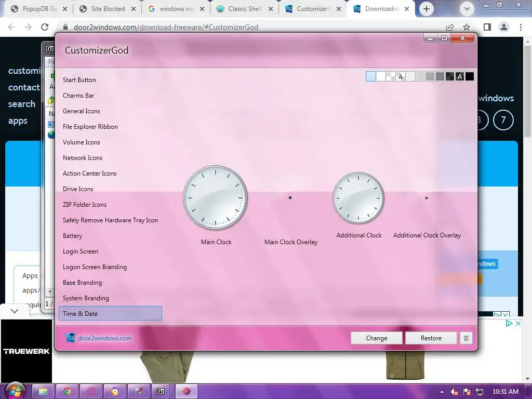
Task: Switch to the windows vista Google tab
Action: pyautogui.click(x=176, y=9)
